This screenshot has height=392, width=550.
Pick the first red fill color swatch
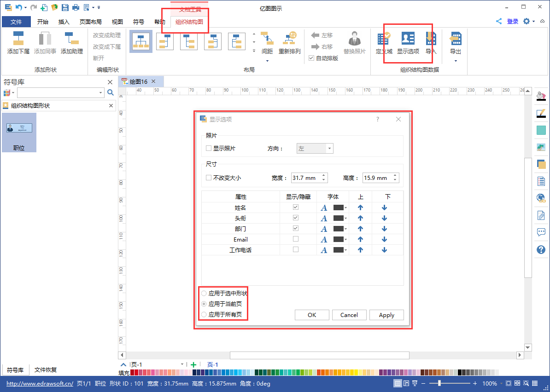click(132, 372)
